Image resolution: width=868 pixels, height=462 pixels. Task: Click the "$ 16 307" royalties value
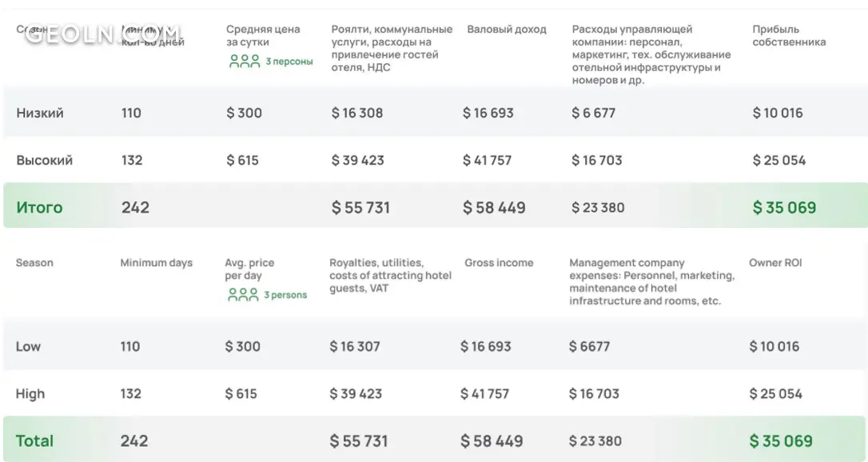pyautogui.click(x=355, y=346)
